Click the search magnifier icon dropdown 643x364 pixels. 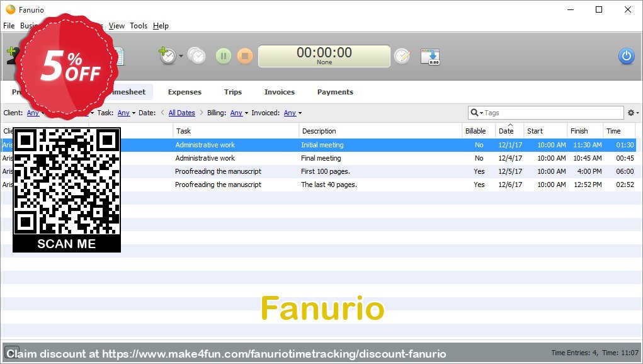coord(477,112)
